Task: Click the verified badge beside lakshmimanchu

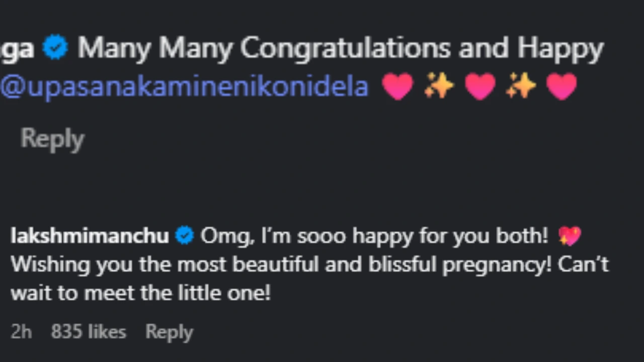Action: click(185, 235)
